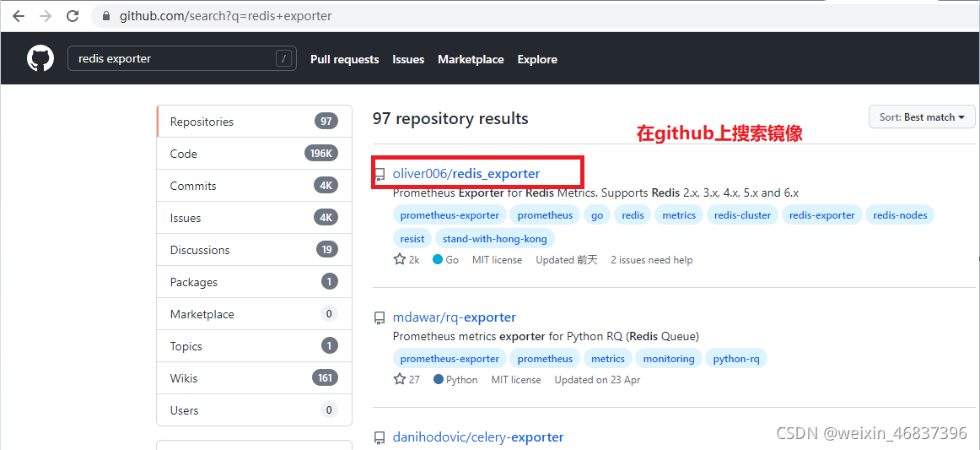Click the Prometheus Exporter for Redis Metrics description
Viewport: 980px width, 450px height.
coord(595,192)
